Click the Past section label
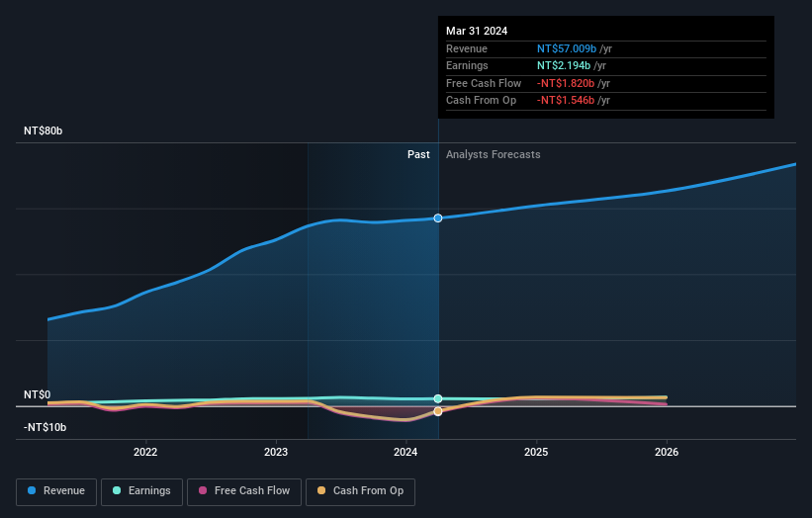 point(418,154)
